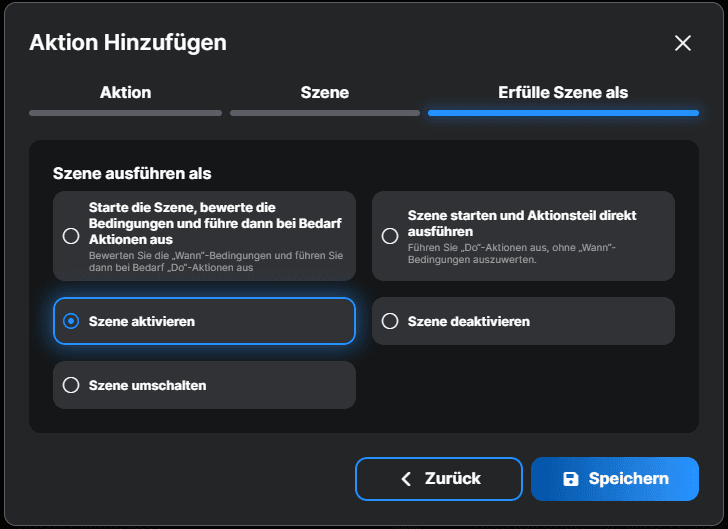Select radio for Starte die Szene, bewerte Bedingungen
This screenshot has width=728, height=529.
coord(71,236)
